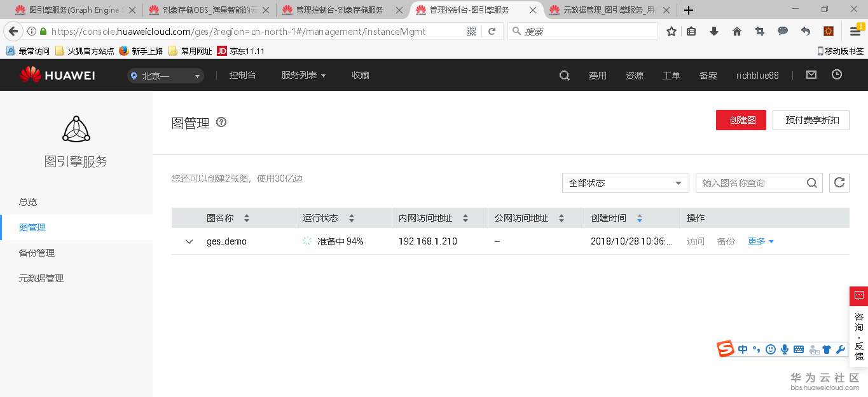The width and height of the screenshot is (868, 397).
Task: Open Sogou wrench settings icon
Action: coord(840,349)
